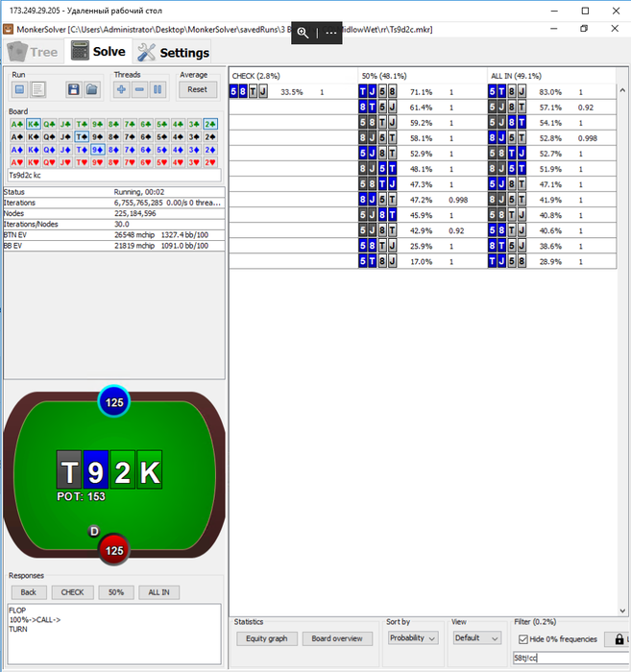Click scrollbar up arrow in hands list
This screenshot has height=672, width=631.
coord(622,90)
